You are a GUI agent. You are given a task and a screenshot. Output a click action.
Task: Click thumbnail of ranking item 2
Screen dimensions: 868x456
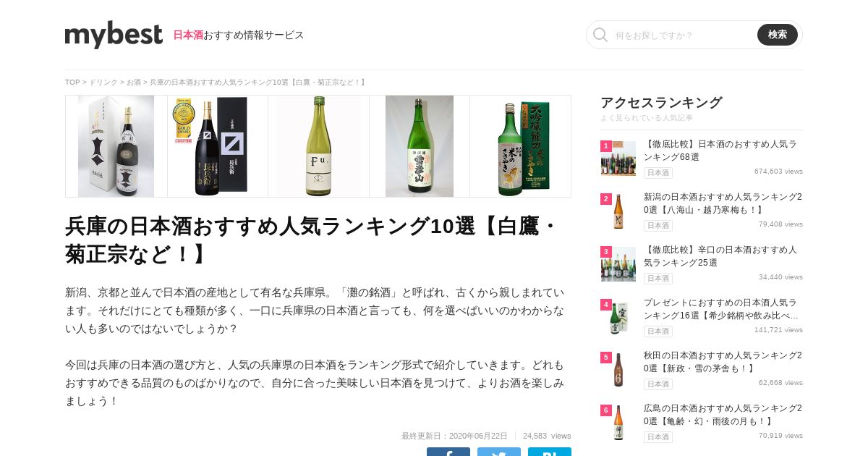618,211
